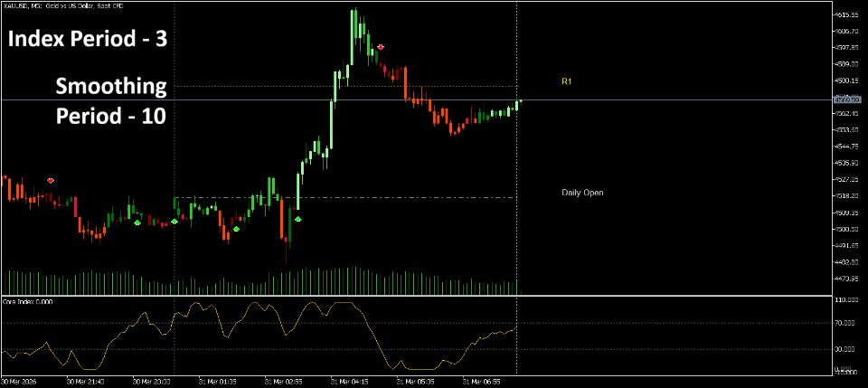The image size is (868, 388).
Task: Click the 30 Mar 21:40 time axis label
Action: [83, 382]
